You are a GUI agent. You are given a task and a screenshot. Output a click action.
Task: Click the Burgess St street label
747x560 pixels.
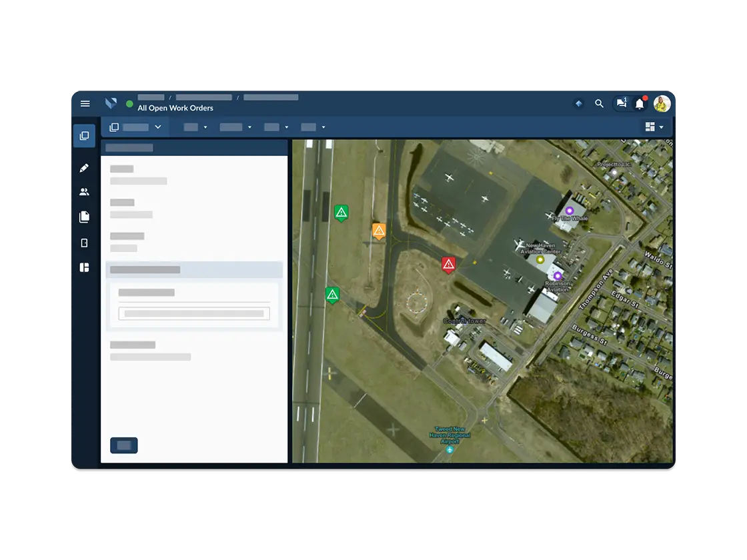(590, 335)
